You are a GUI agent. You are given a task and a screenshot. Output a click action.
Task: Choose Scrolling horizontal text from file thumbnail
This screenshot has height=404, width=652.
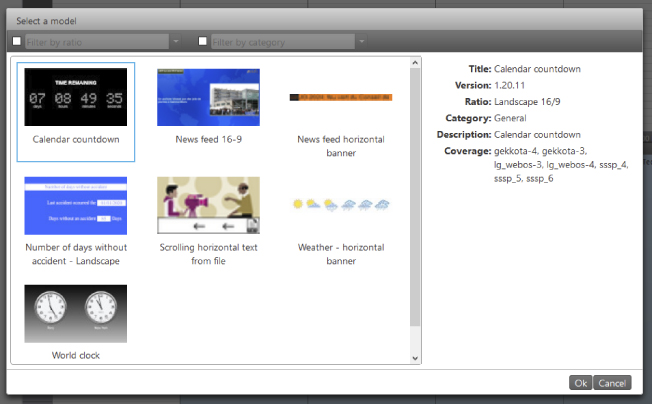(x=208, y=205)
